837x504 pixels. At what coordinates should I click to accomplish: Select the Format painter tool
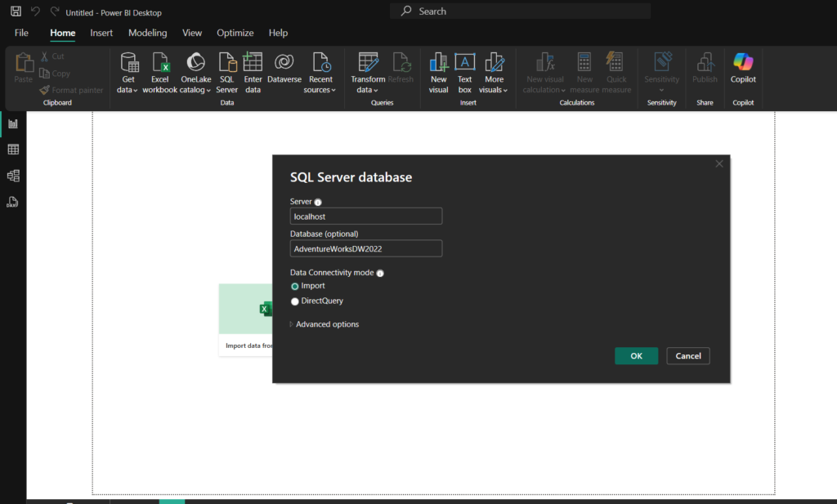coord(72,90)
